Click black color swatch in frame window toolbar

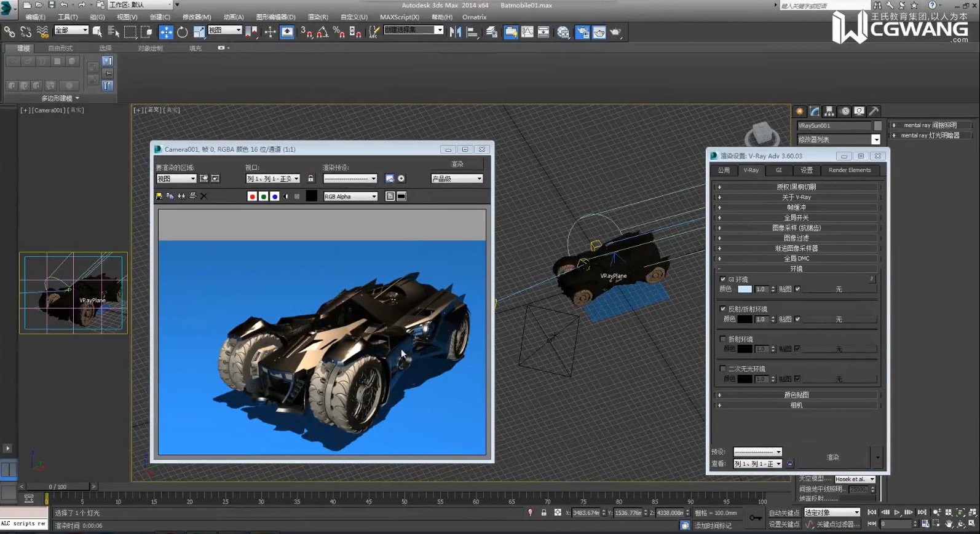[x=312, y=196]
